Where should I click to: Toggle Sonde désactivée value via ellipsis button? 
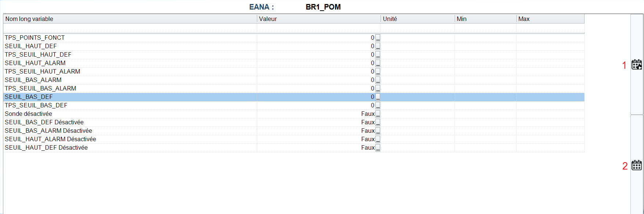coord(378,114)
